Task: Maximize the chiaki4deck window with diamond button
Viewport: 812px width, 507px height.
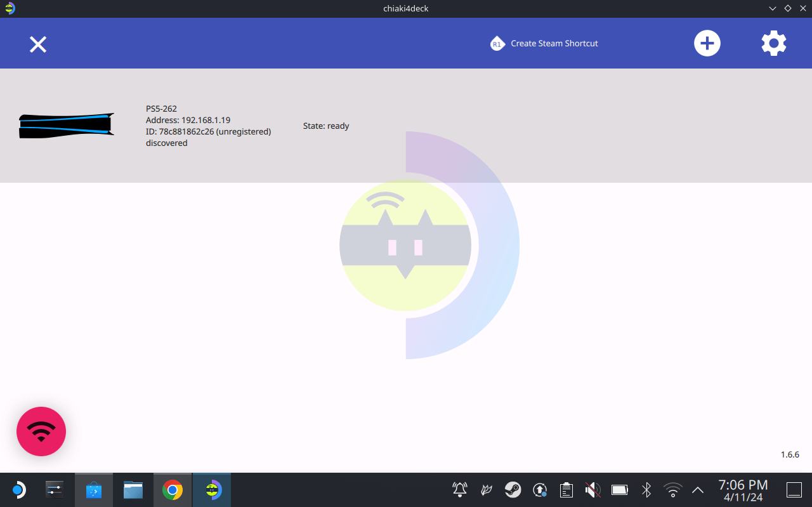Action: [x=788, y=8]
